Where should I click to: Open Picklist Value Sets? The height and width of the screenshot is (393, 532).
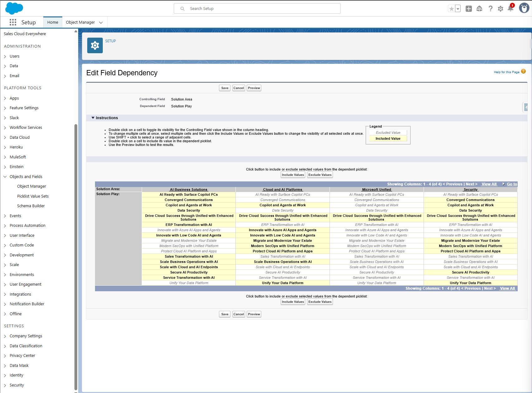click(33, 196)
